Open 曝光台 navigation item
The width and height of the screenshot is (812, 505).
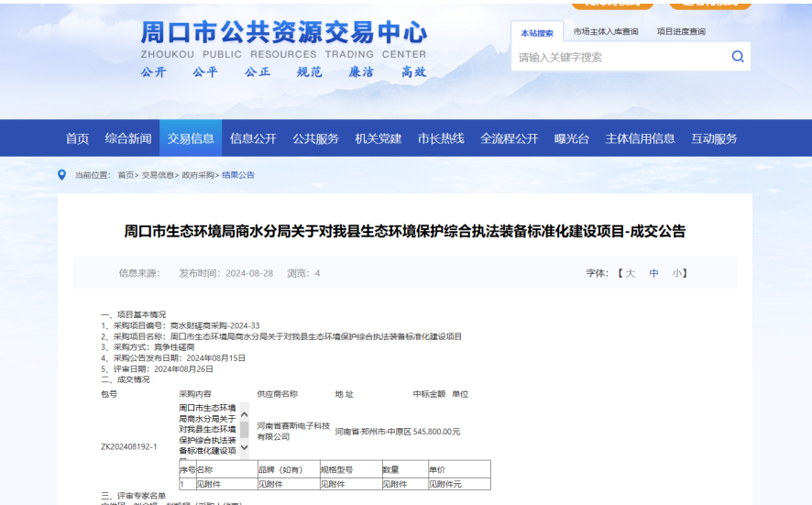pos(572,138)
